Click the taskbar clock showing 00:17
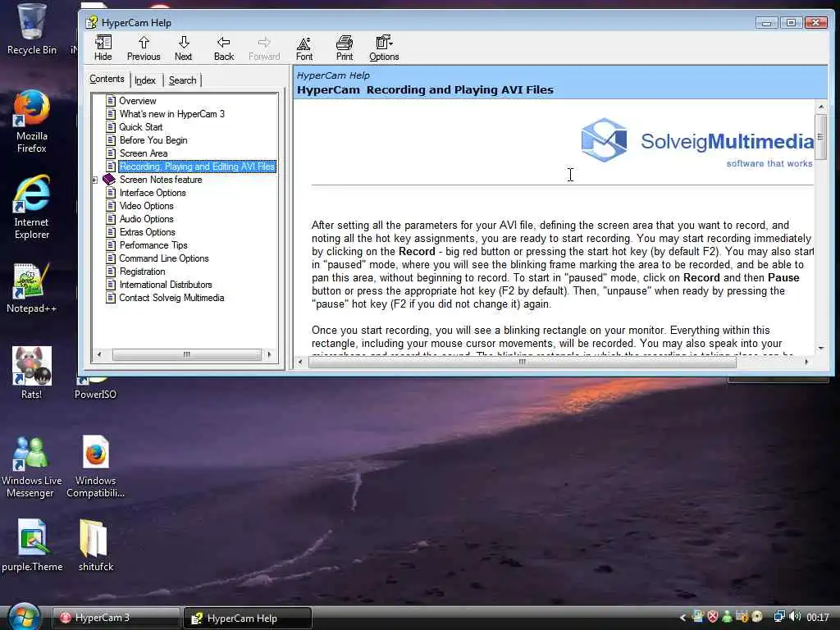The height and width of the screenshot is (630, 840). [x=818, y=618]
